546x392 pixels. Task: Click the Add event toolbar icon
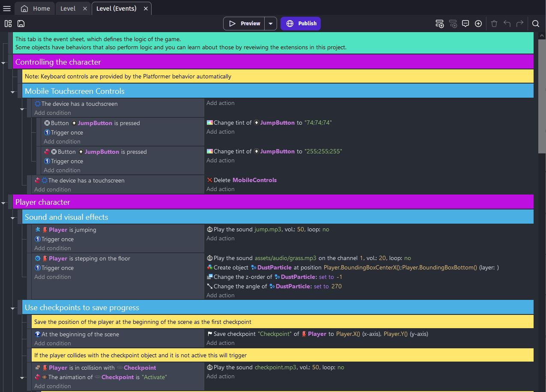440,24
